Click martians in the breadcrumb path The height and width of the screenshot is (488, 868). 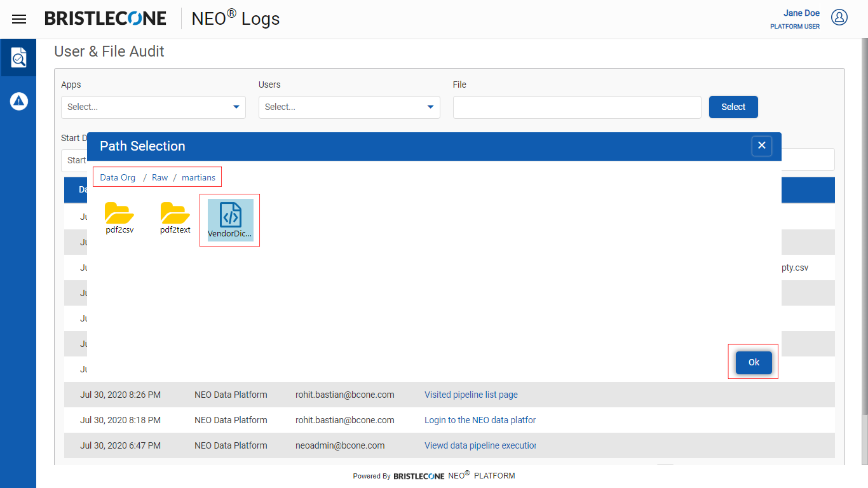(x=198, y=177)
